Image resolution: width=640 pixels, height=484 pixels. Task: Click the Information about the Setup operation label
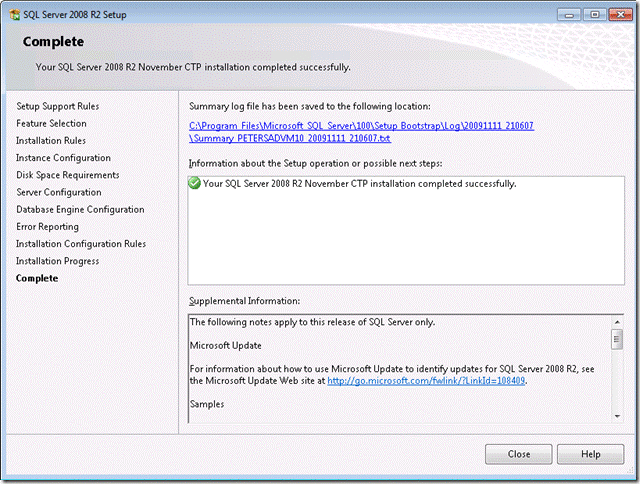(316, 163)
